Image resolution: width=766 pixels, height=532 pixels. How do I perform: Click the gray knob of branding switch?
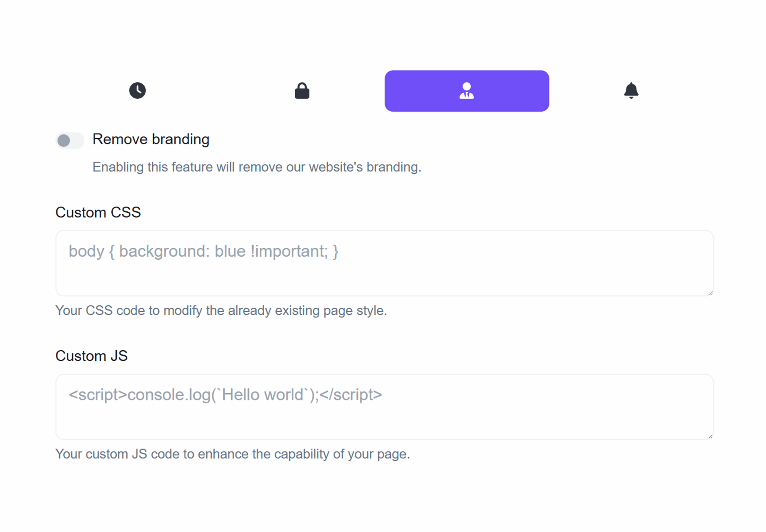point(64,140)
